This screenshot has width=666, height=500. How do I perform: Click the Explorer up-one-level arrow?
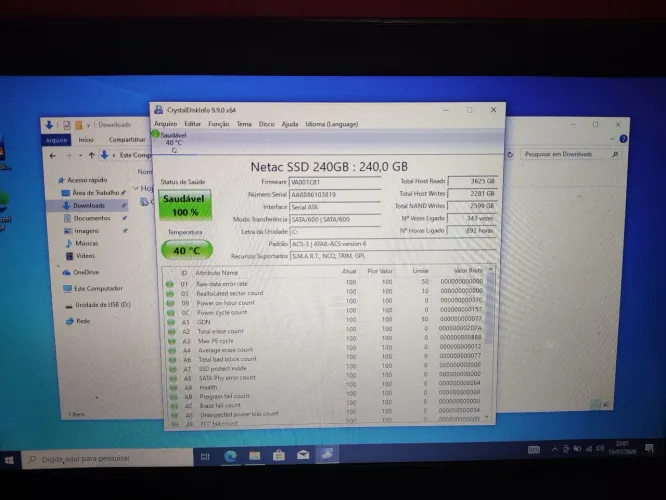(x=91, y=155)
